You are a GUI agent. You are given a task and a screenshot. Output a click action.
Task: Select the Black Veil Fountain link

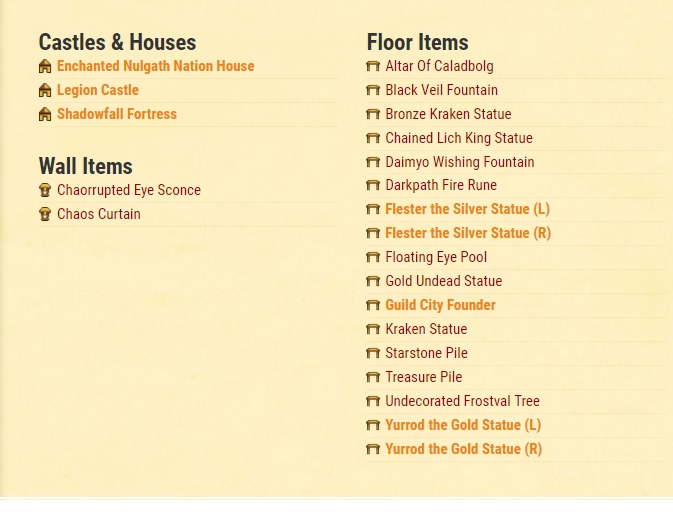442,90
